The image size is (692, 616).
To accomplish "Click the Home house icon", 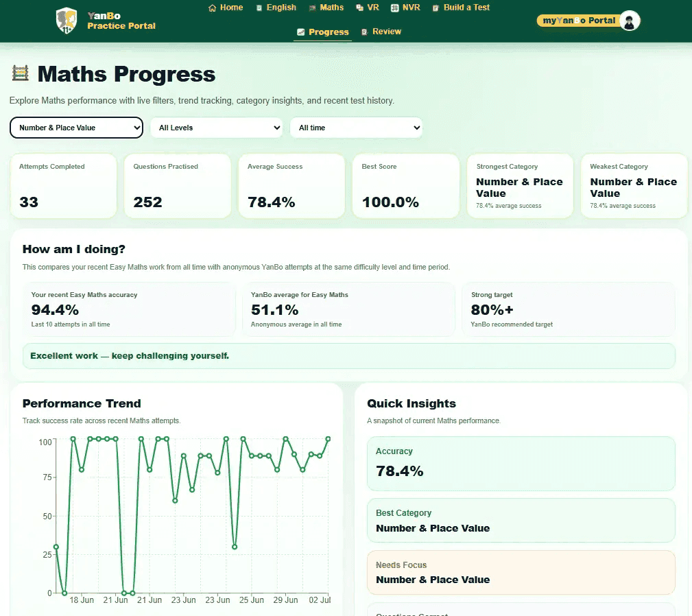I will [213, 8].
